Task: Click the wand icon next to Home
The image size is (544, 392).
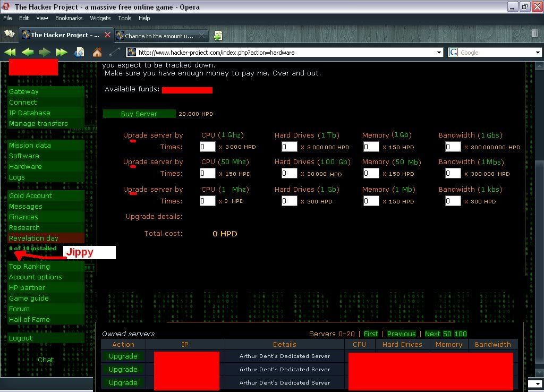Action: (x=114, y=52)
